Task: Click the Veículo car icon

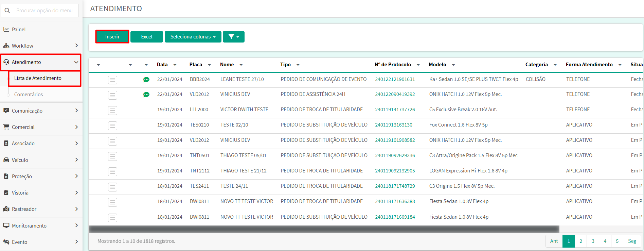Action: coord(6,160)
